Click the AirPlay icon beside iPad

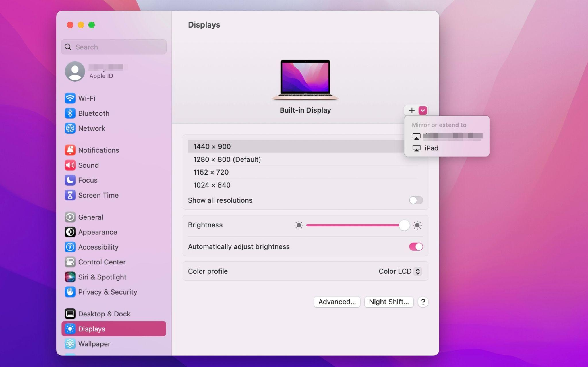[x=416, y=148]
